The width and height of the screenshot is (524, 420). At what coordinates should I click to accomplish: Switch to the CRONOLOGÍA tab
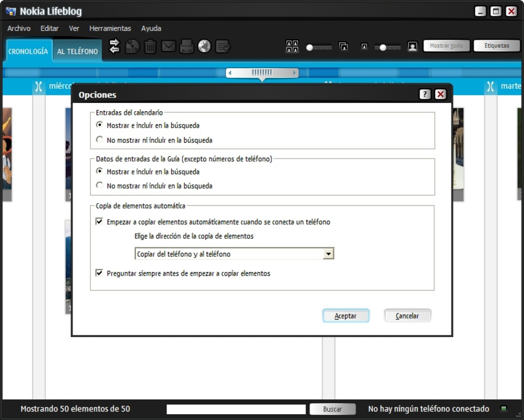point(28,51)
